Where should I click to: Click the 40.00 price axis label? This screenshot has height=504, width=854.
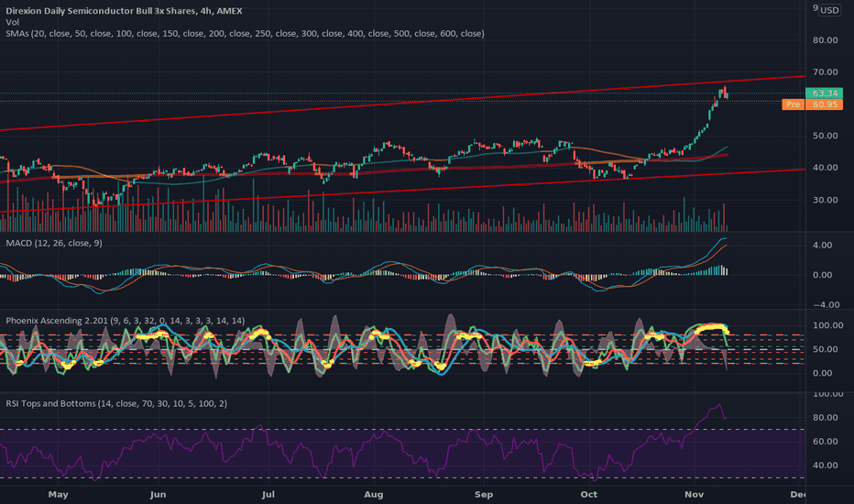(x=825, y=168)
